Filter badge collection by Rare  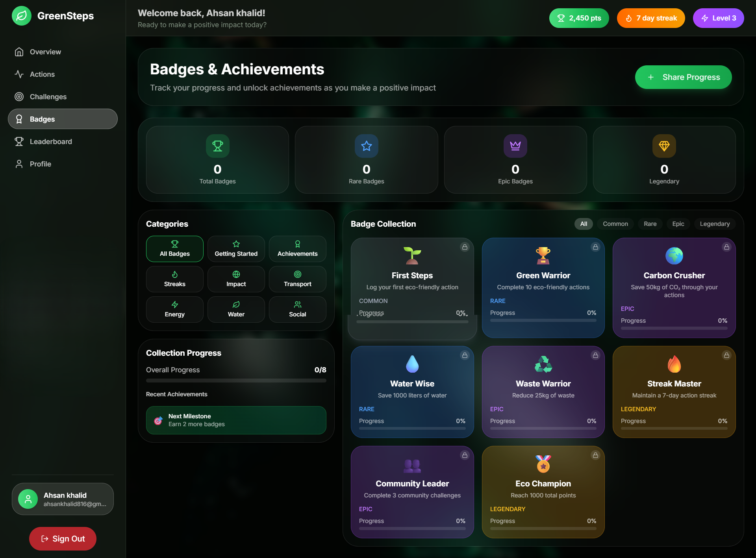[x=650, y=224]
